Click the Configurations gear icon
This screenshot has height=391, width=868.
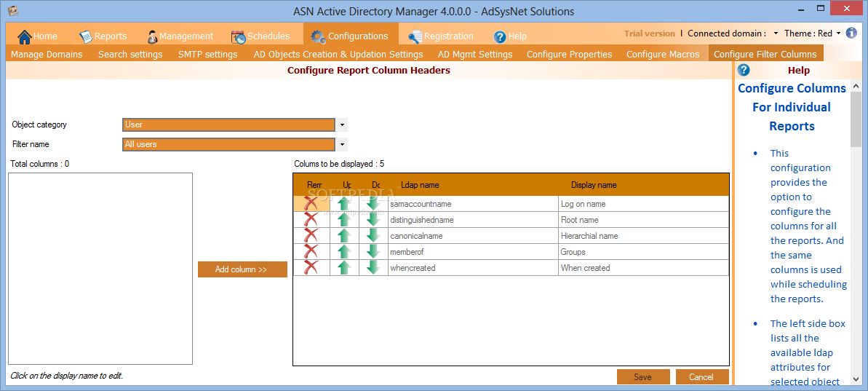point(318,36)
